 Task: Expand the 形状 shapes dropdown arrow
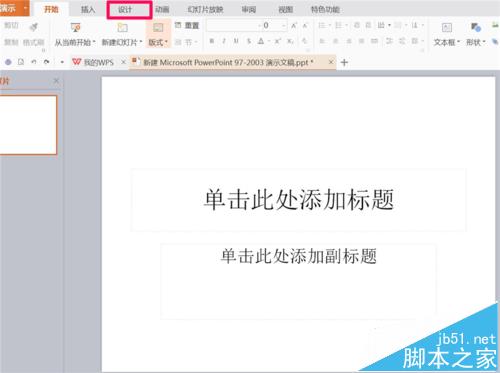484,42
